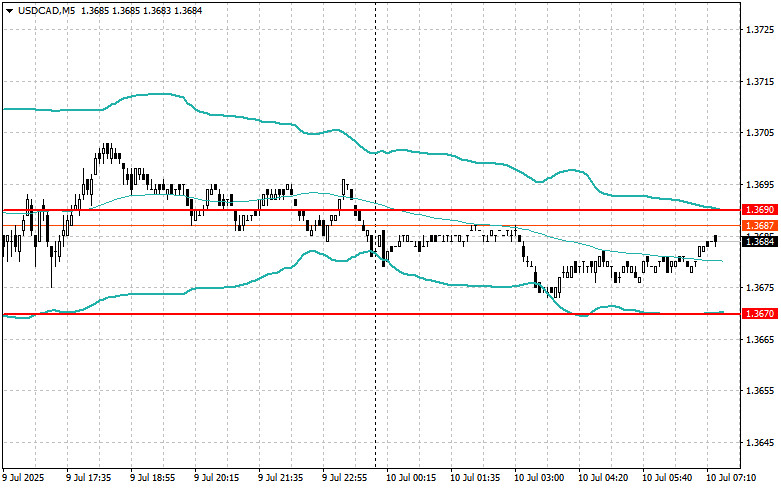Image resolution: width=781 pixels, height=489 pixels.
Task: Click the 9 Jul 22:55 time label
Action: click(x=345, y=478)
